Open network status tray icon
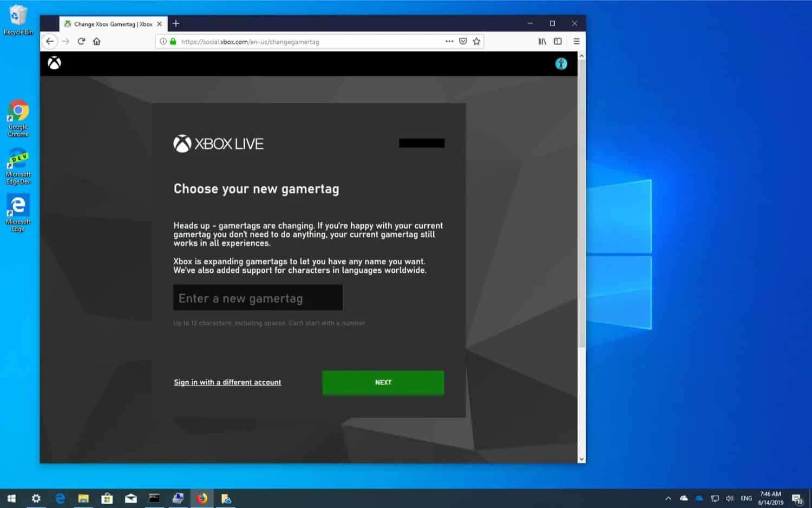The image size is (812, 508). (715, 498)
